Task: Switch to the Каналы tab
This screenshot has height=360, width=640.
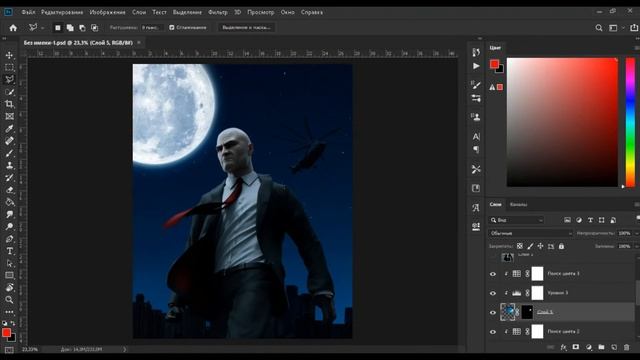Action: 518,204
